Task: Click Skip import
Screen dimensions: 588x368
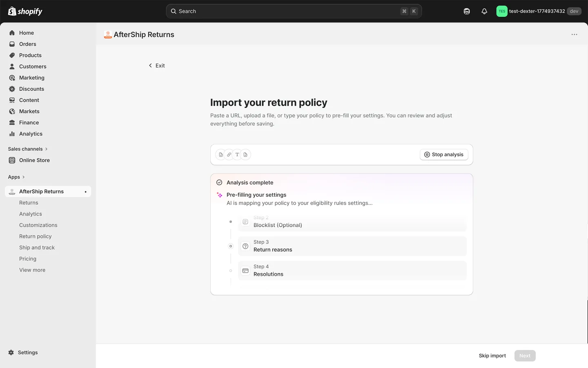Action: click(492, 356)
